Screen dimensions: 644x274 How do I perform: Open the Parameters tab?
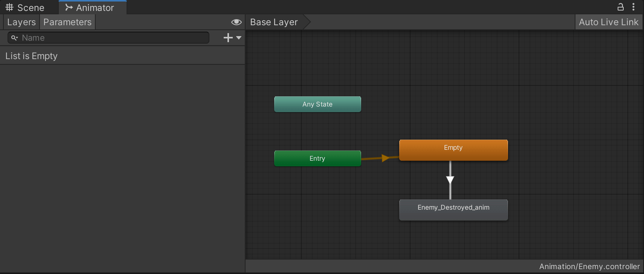[x=67, y=22]
